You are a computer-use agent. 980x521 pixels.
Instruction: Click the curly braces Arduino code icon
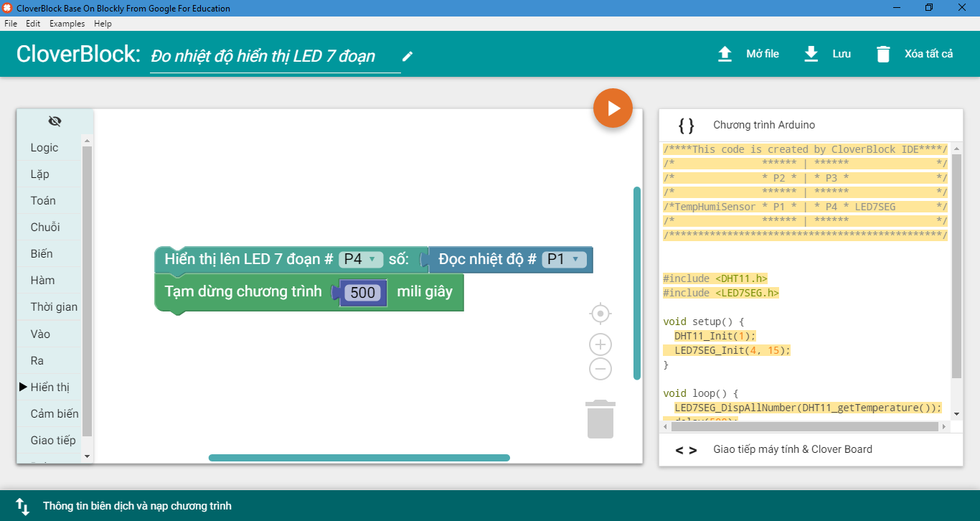[x=687, y=126]
